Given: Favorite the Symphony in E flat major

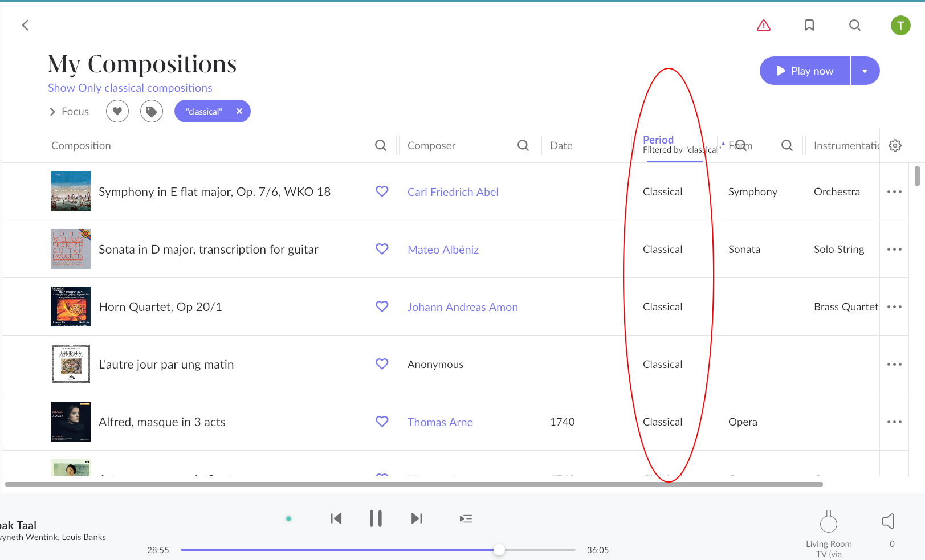Looking at the screenshot, I should 382,191.
